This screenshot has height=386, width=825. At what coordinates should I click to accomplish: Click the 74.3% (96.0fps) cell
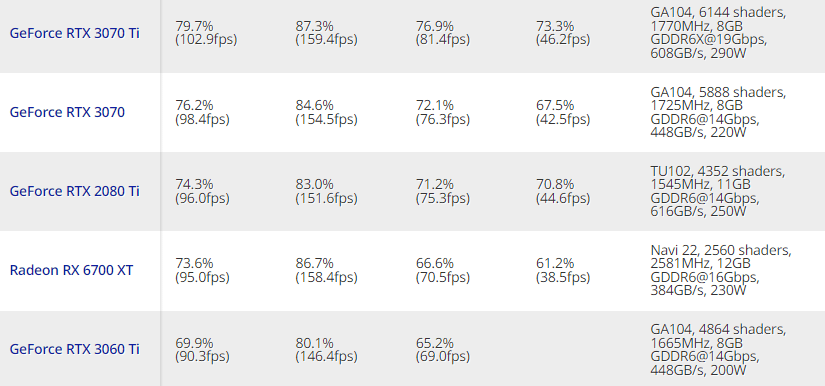tap(203, 191)
